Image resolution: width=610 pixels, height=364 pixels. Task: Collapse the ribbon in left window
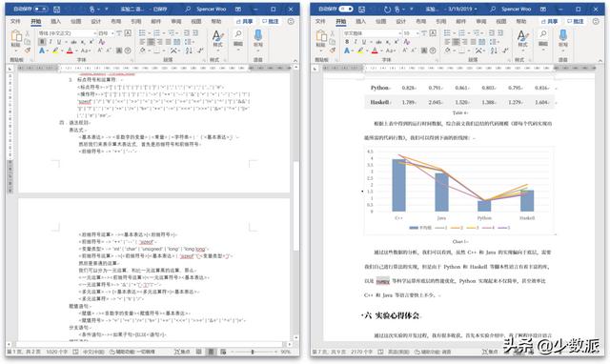295,60
